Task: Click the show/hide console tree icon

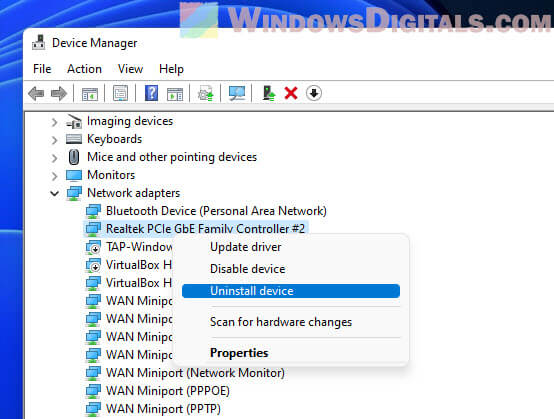Action: [x=90, y=94]
